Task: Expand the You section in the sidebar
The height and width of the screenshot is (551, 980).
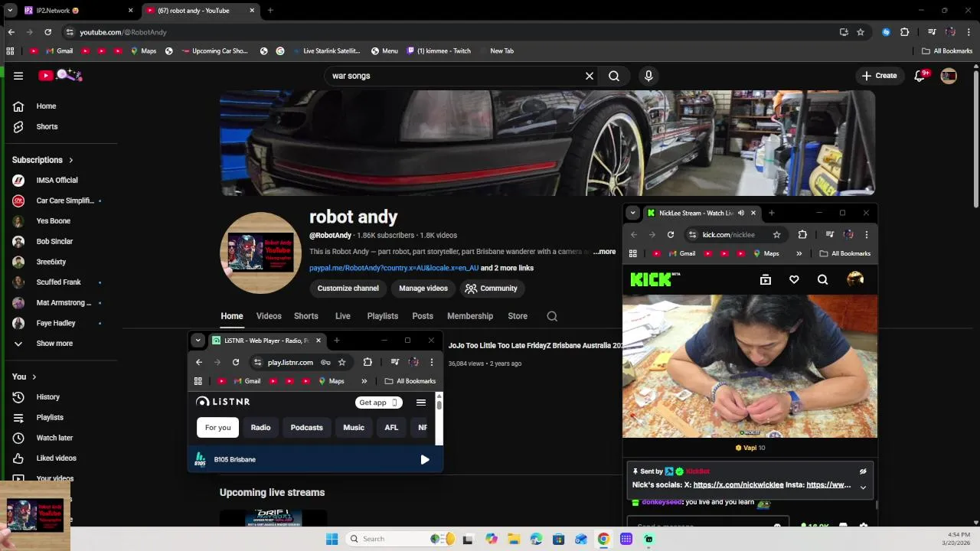Action: pyautogui.click(x=24, y=377)
